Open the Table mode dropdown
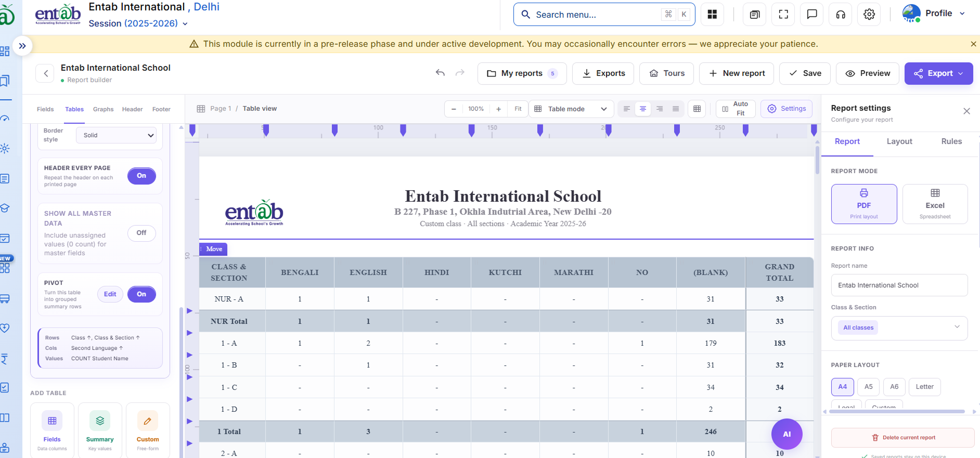The height and width of the screenshot is (458, 980). tap(571, 109)
